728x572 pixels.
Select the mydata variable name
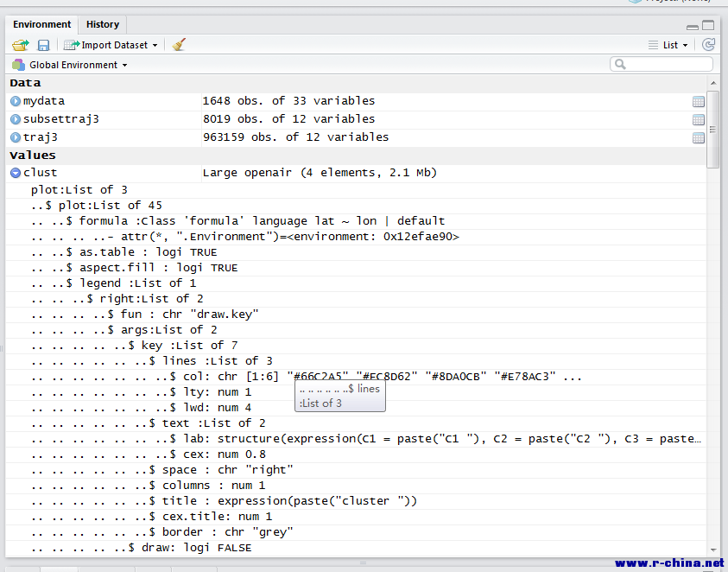coord(44,101)
